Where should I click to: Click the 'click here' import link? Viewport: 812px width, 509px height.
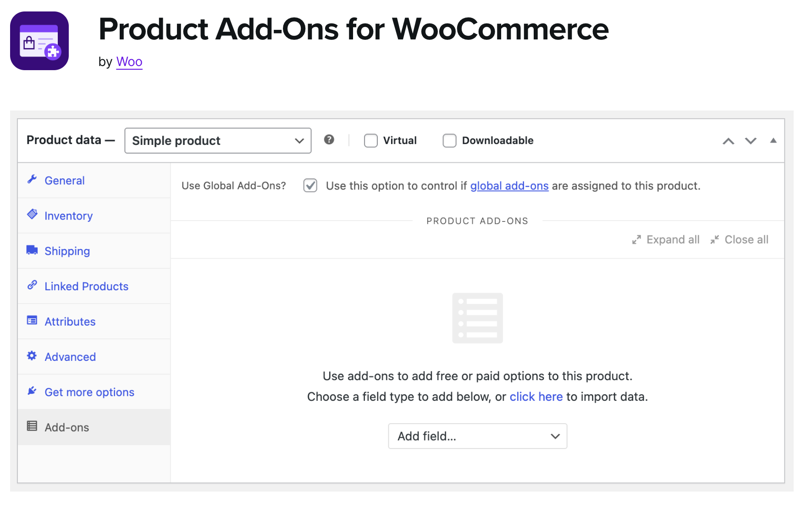[x=536, y=397]
